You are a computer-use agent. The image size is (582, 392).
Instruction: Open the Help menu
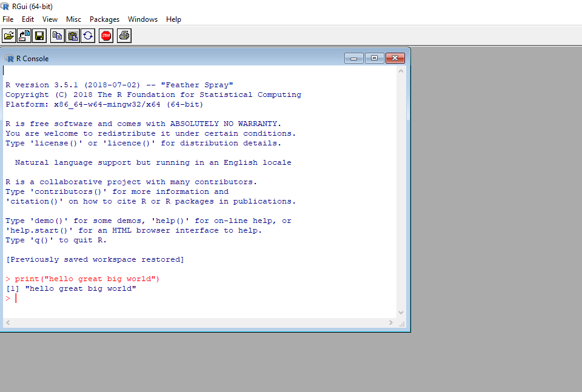pyautogui.click(x=173, y=19)
